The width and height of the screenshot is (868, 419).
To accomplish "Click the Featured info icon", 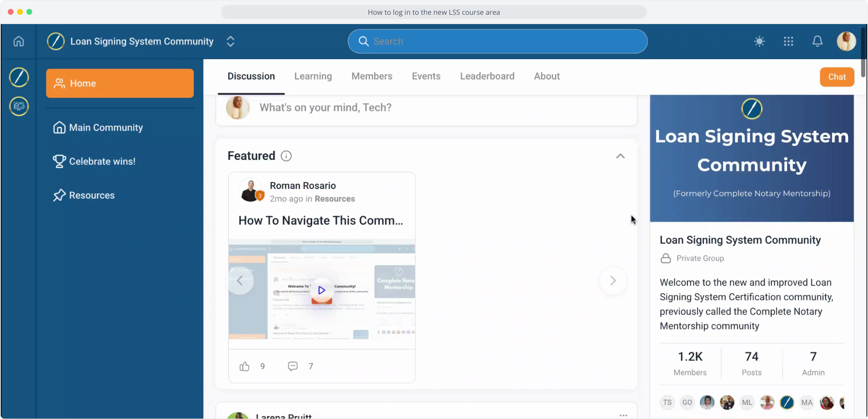I will [x=286, y=156].
